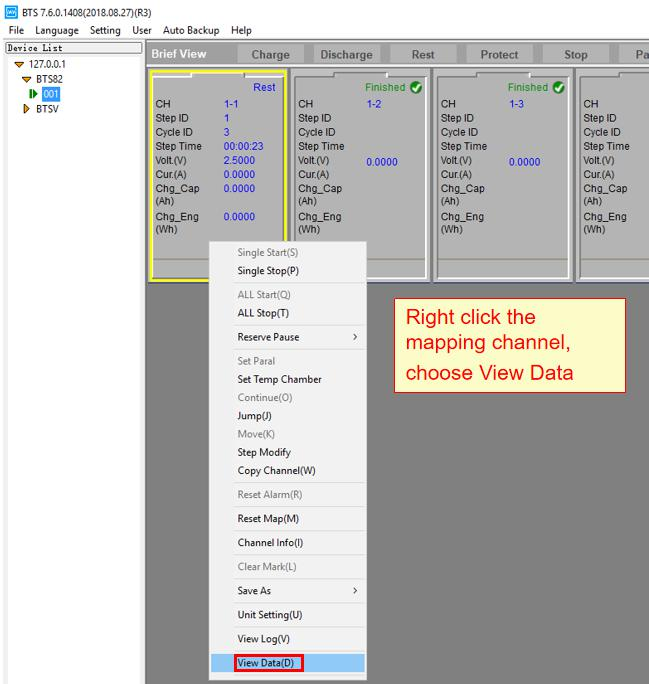This screenshot has width=649, height=684.
Task: Choose Jump(J) from context menu
Action: click(287, 416)
